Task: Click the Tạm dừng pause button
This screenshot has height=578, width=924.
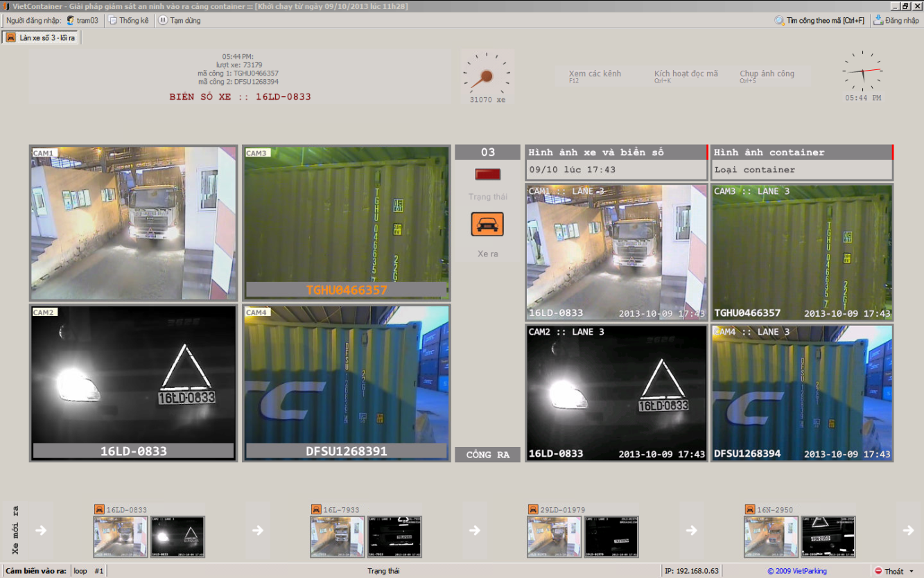Action: click(180, 20)
